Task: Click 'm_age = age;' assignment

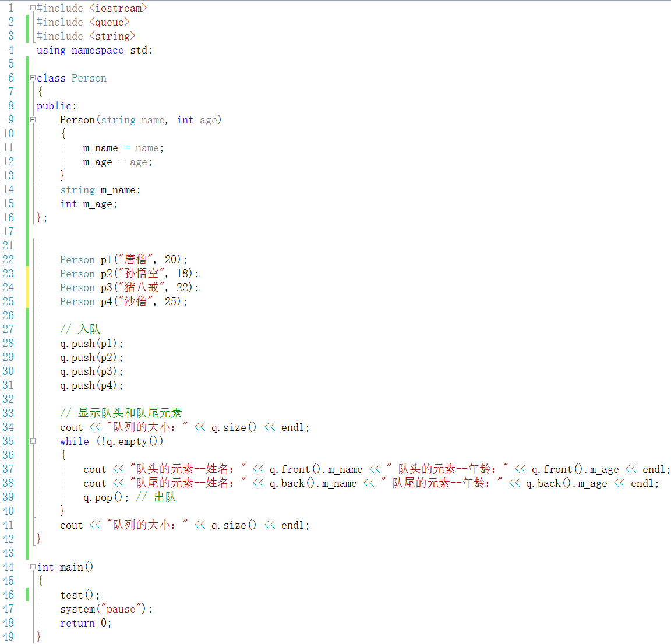Action: tap(118, 162)
